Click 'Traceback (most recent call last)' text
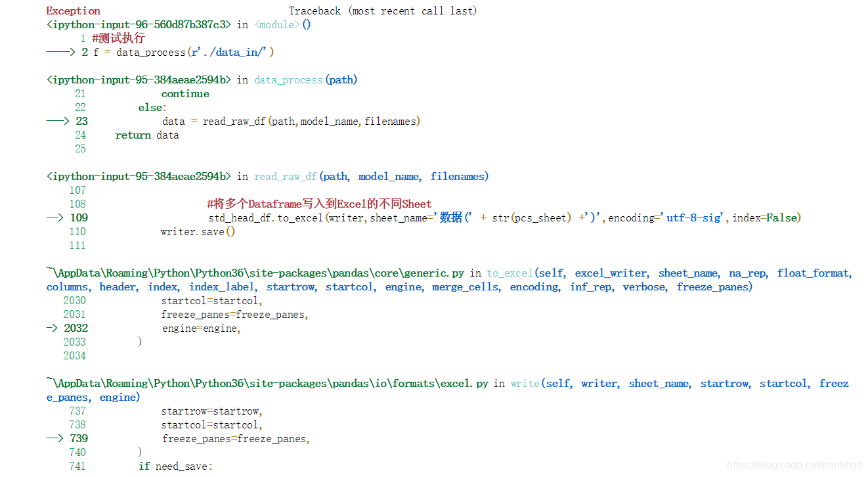 (x=383, y=11)
